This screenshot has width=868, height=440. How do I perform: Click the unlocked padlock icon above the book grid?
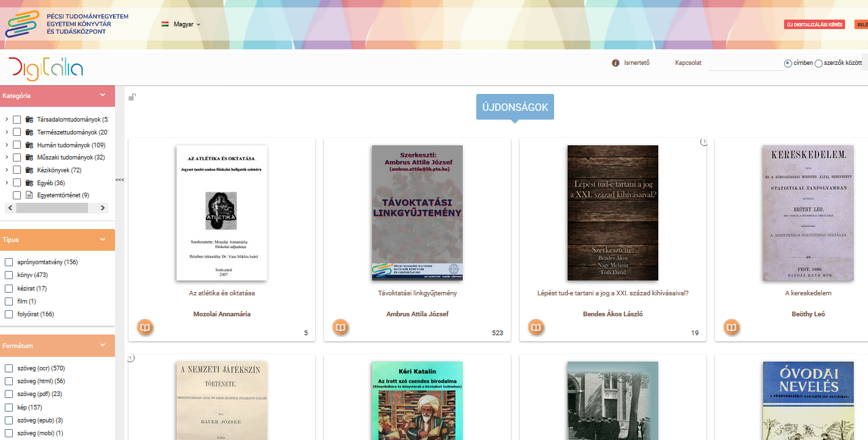pos(133,97)
